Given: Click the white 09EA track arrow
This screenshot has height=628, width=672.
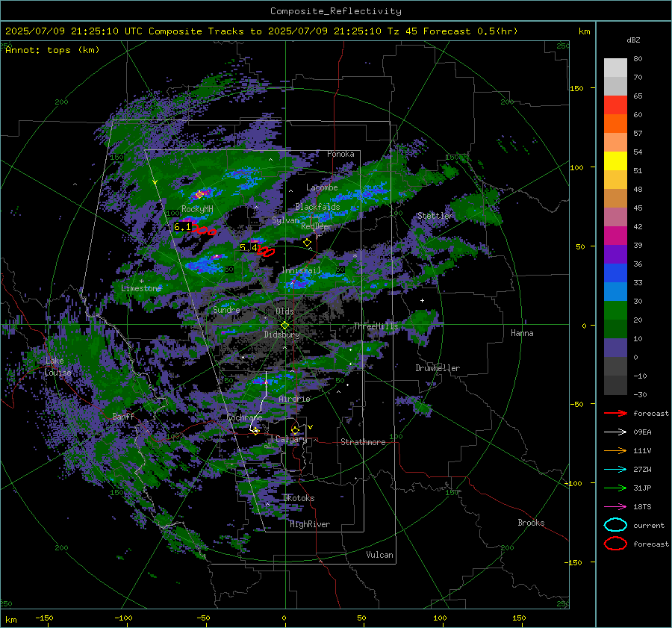Looking at the screenshot, I should tap(615, 432).
